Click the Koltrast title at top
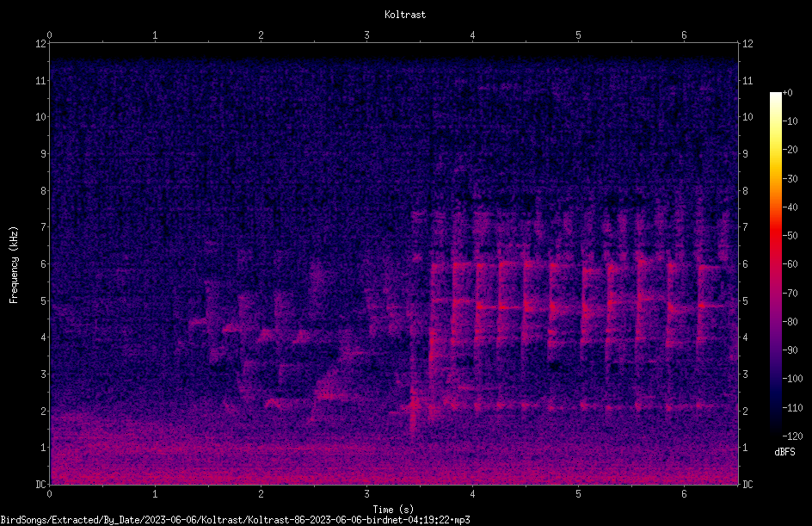 [x=405, y=15]
